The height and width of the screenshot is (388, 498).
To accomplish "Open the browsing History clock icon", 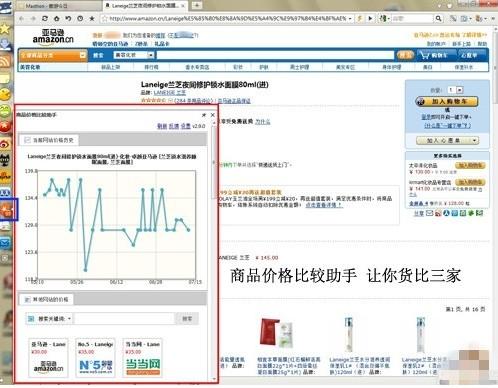I will tap(80, 19).
